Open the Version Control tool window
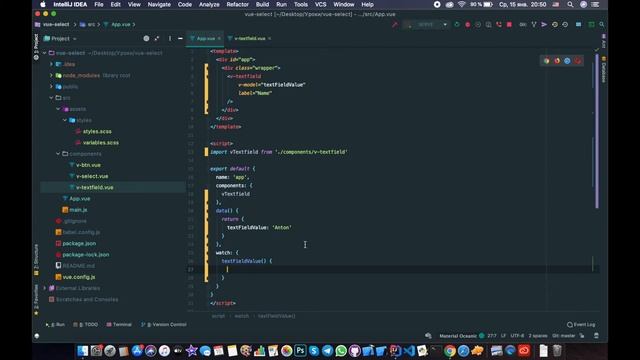 [x=164, y=324]
